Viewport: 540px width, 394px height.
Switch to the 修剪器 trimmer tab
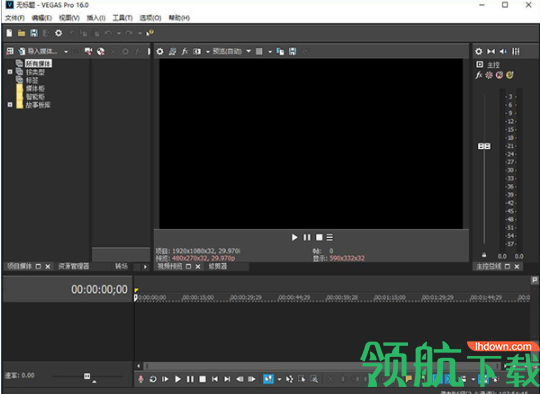218,266
